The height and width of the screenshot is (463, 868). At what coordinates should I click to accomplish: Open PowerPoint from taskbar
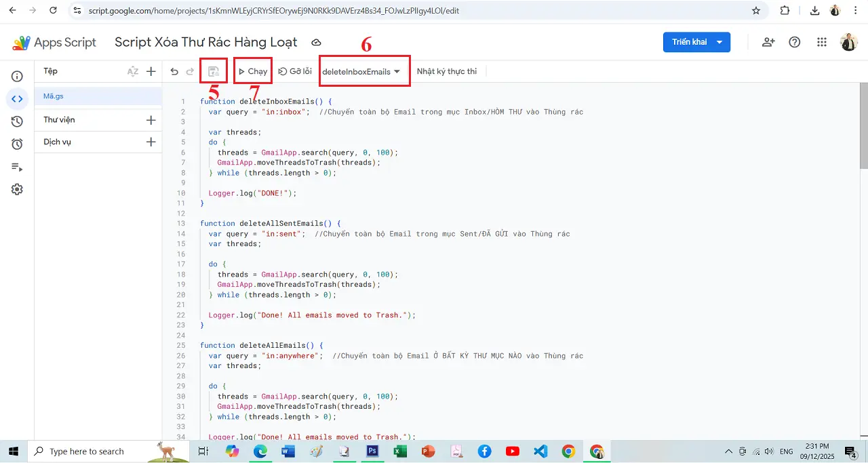428,451
